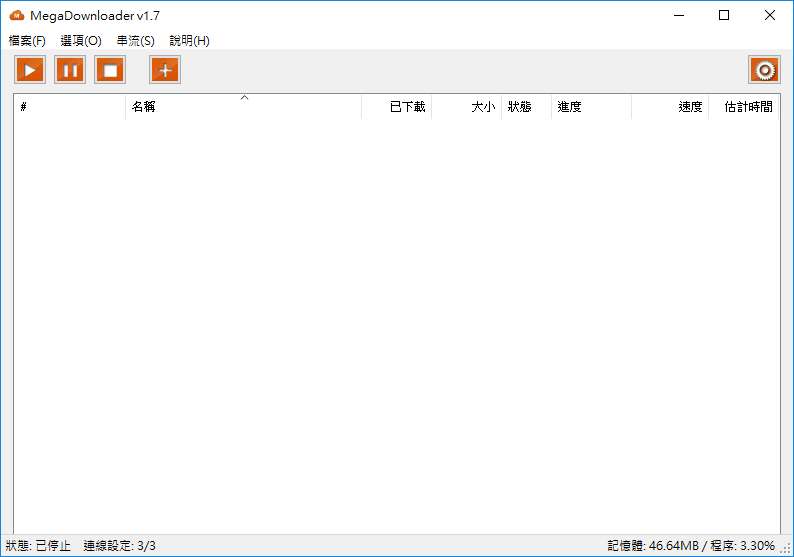Viewport: 794px width, 557px height.
Task: Add new links with the plus button
Action: pos(165,70)
